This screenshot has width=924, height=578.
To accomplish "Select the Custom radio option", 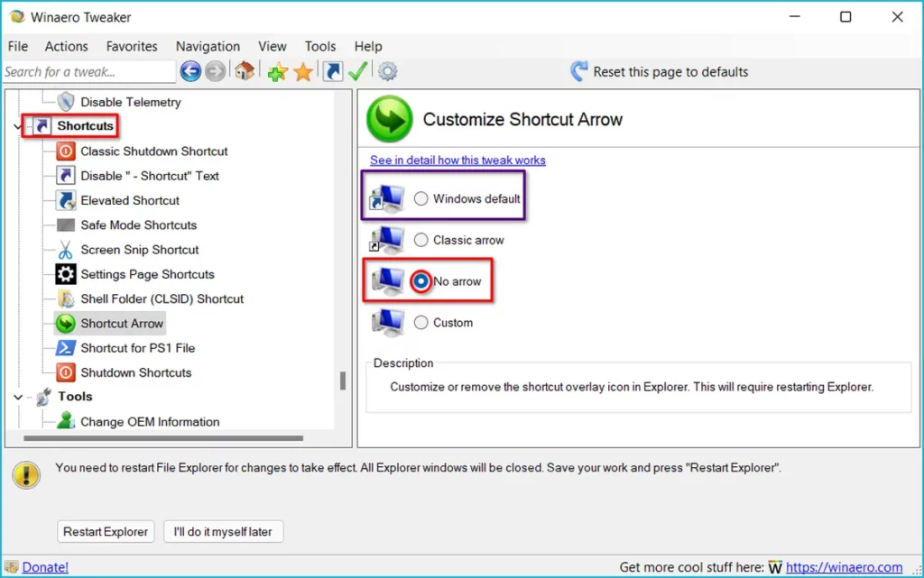I will point(421,322).
